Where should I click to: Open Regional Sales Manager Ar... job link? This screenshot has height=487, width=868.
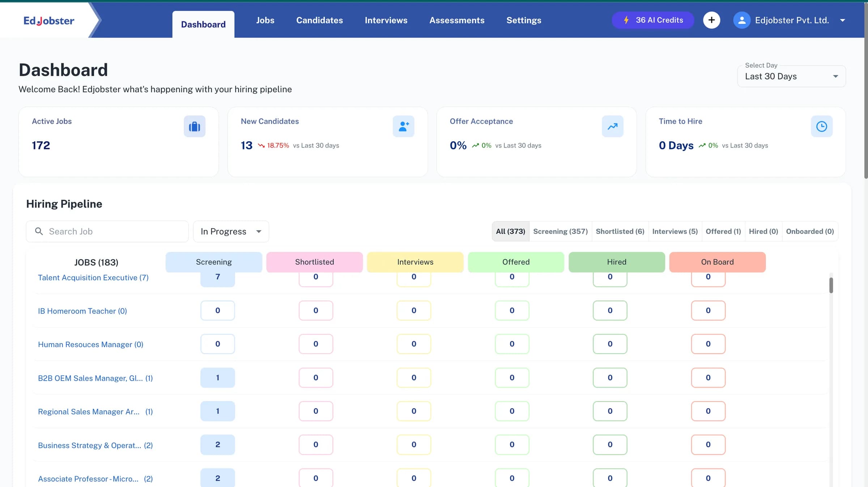(95, 412)
